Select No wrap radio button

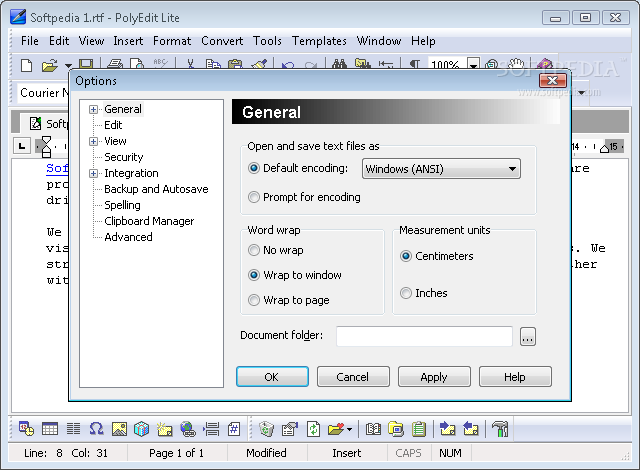coord(254,250)
